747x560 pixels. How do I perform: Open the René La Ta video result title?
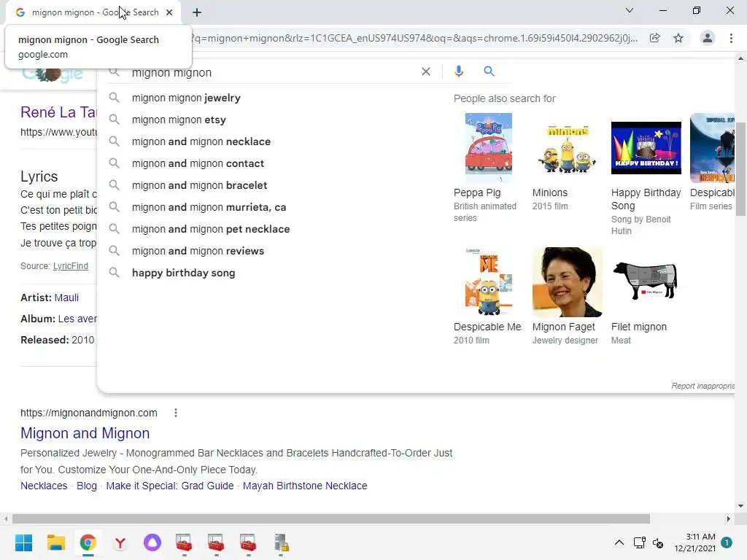click(x=58, y=112)
